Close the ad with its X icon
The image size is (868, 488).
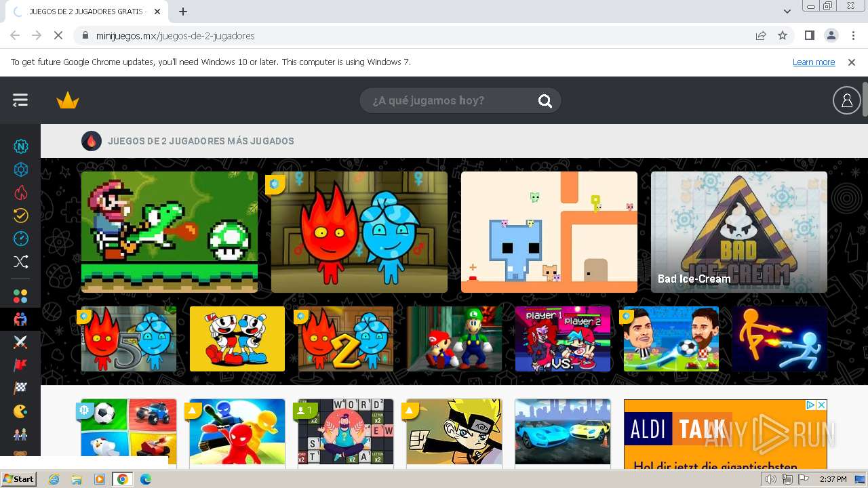click(x=821, y=405)
